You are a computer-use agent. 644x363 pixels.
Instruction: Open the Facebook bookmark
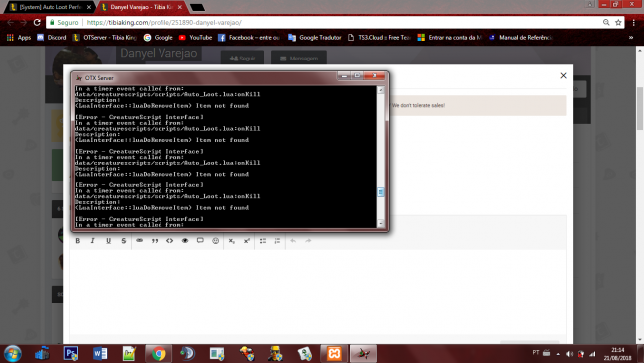tap(250, 38)
